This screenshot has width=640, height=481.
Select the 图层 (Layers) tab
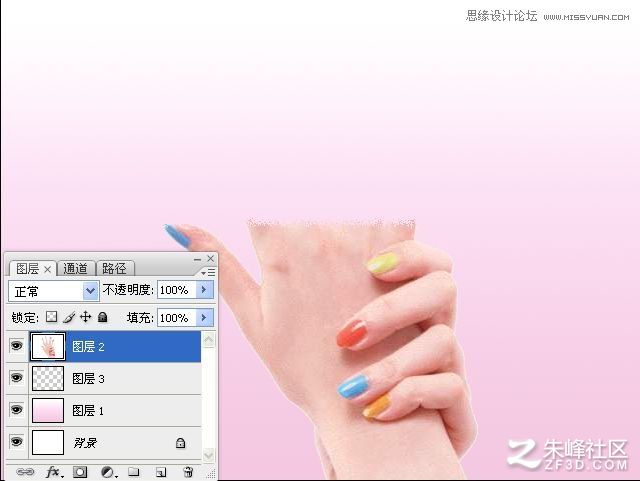[27, 269]
